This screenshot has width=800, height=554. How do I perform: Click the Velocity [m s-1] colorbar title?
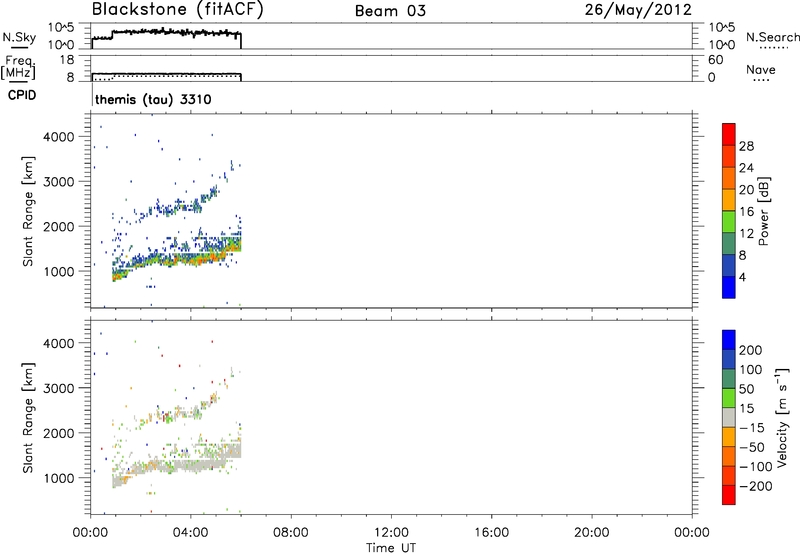(782, 417)
